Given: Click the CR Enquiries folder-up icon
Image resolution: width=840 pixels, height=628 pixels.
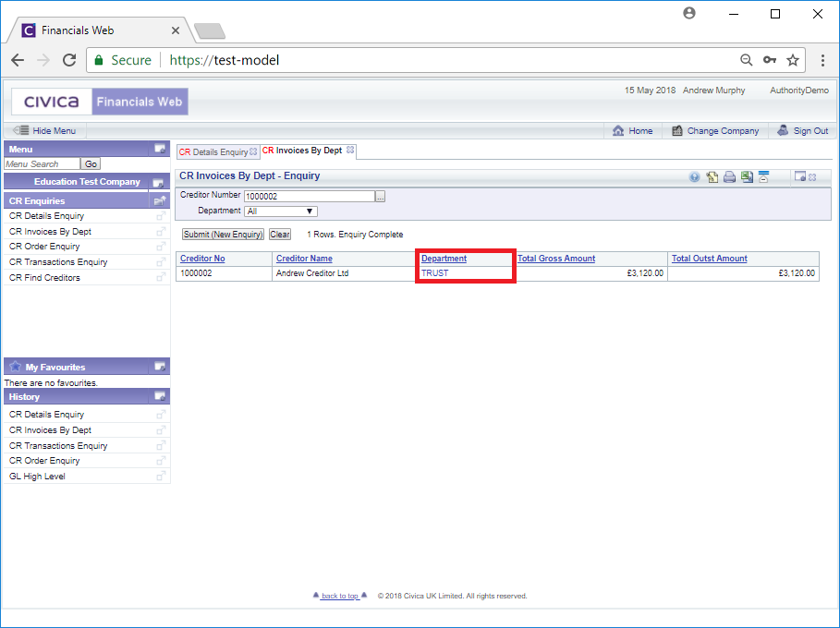Looking at the screenshot, I should point(160,200).
